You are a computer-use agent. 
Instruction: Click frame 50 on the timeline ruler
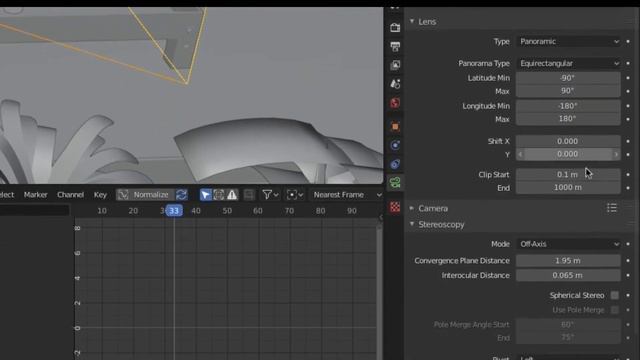coord(227,211)
